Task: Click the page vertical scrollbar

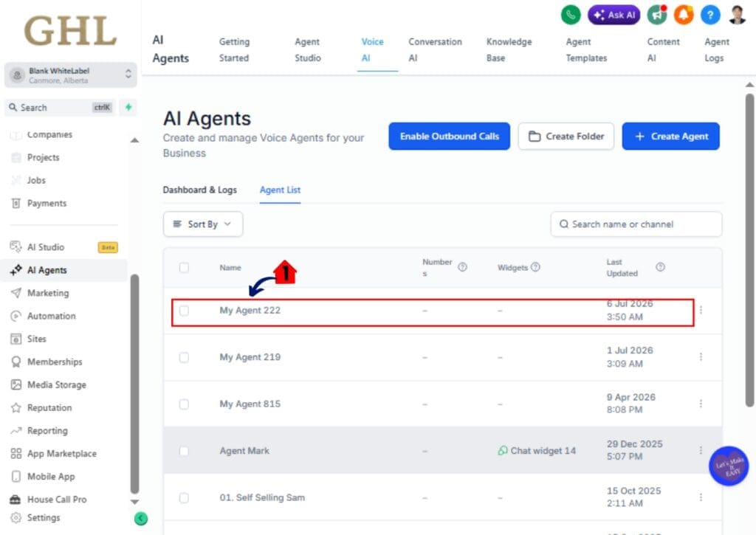Action: click(749, 251)
